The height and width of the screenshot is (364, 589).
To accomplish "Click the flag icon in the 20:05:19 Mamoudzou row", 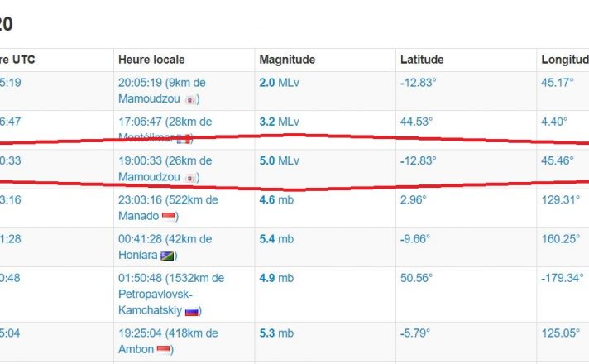I will click(190, 100).
